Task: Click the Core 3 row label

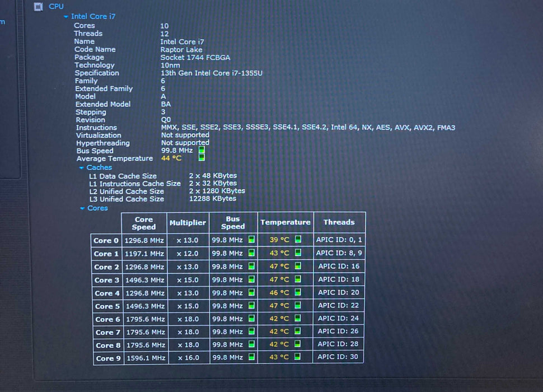Action: (x=107, y=280)
